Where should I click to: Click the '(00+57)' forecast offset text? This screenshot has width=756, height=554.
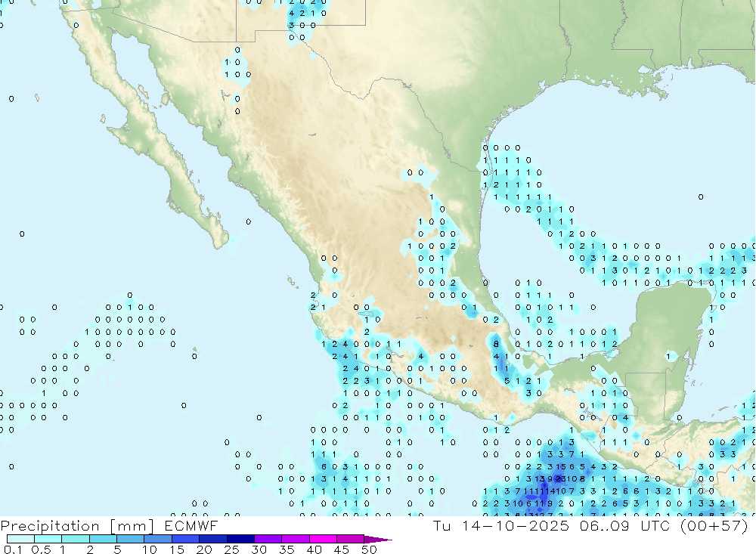[714, 526]
